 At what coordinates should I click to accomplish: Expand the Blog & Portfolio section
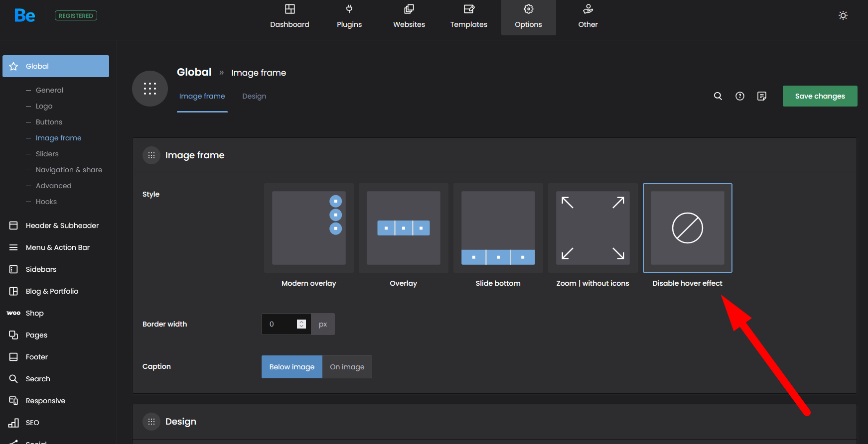[x=52, y=291]
